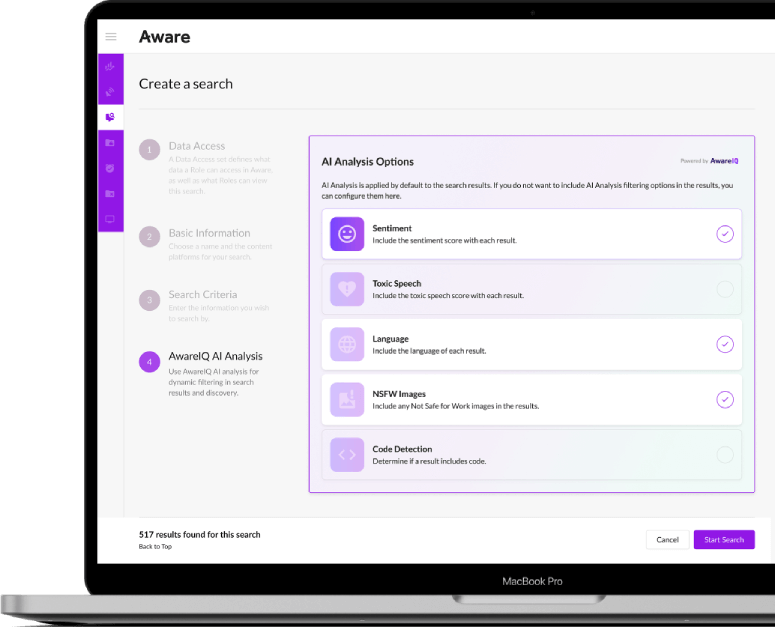Open the hamburger menu beside Aware
Viewport: 775px width, 627px height.
[x=111, y=37]
